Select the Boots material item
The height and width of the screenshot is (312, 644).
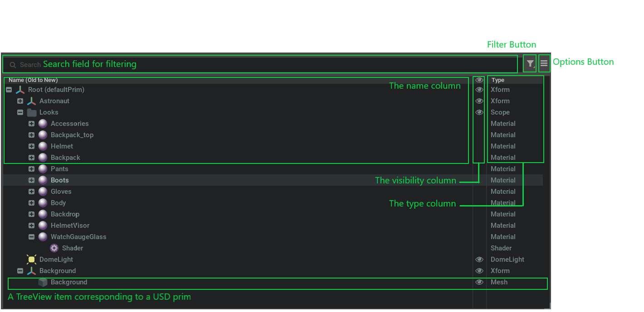[x=60, y=180]
